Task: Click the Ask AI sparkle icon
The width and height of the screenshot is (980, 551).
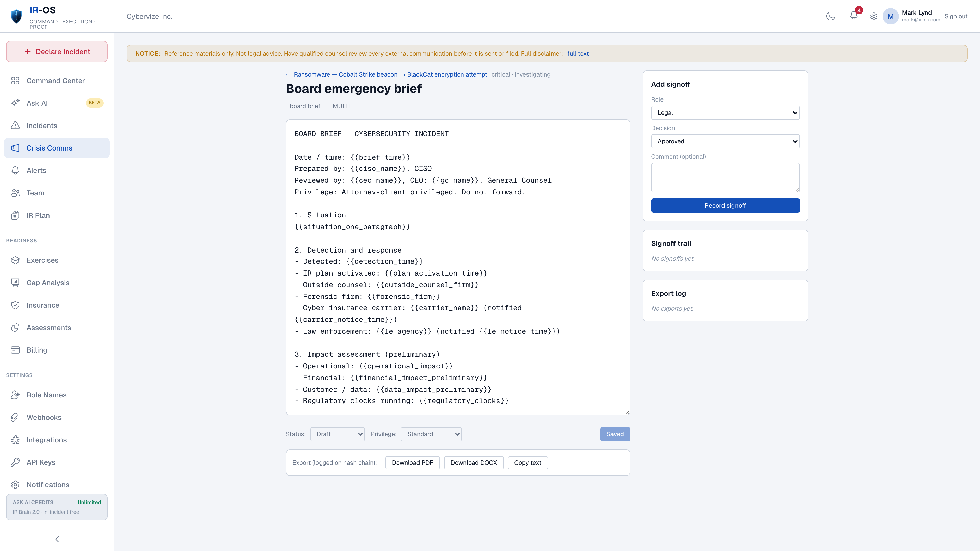Action: coord(15,103)
